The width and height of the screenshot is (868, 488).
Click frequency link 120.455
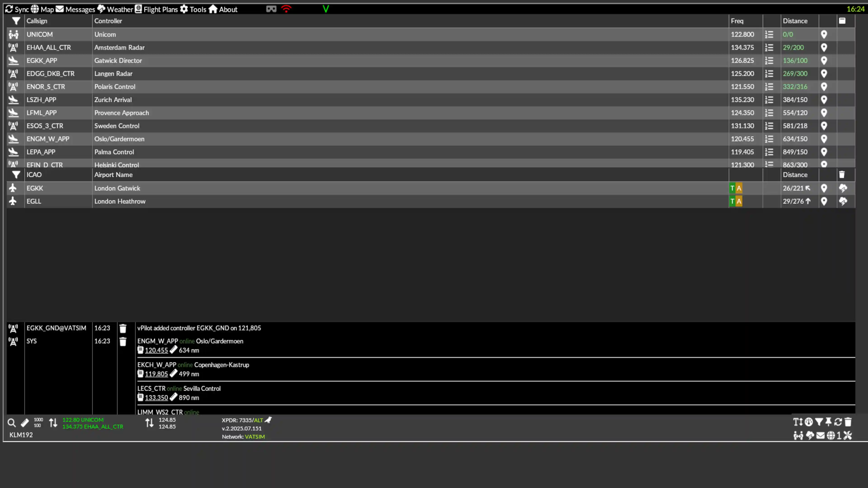tap(156, 350)
